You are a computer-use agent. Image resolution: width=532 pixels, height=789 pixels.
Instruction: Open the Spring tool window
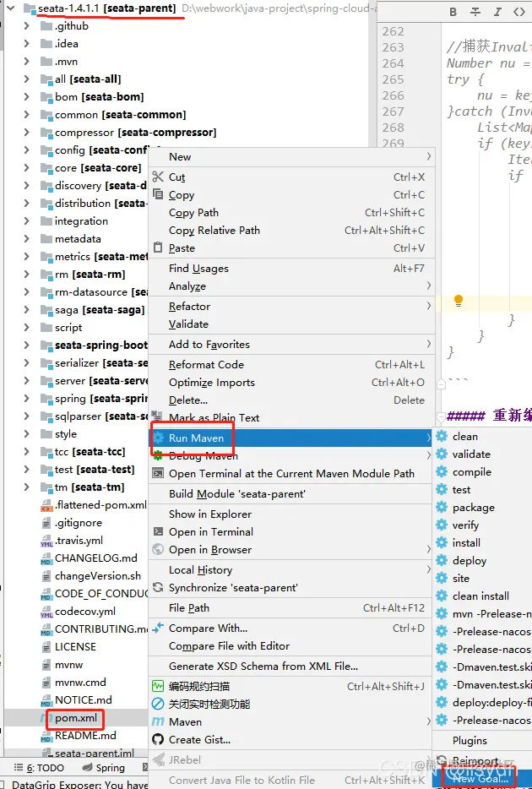tap(104, 767)
